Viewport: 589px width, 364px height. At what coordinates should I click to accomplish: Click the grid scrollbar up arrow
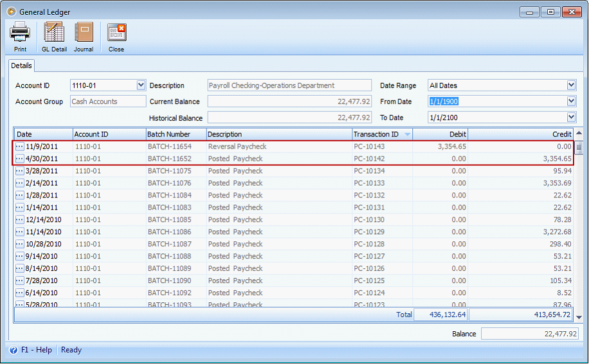click(x=579, y=133)
